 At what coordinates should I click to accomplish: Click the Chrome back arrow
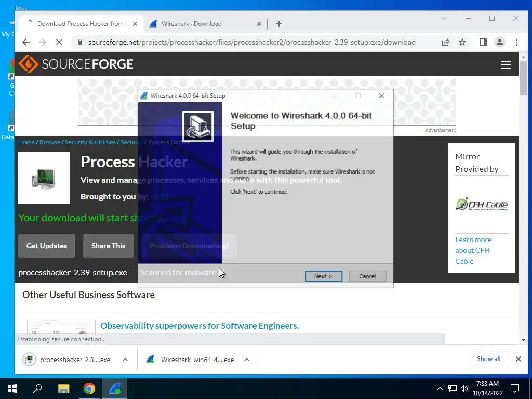point(26,42)
